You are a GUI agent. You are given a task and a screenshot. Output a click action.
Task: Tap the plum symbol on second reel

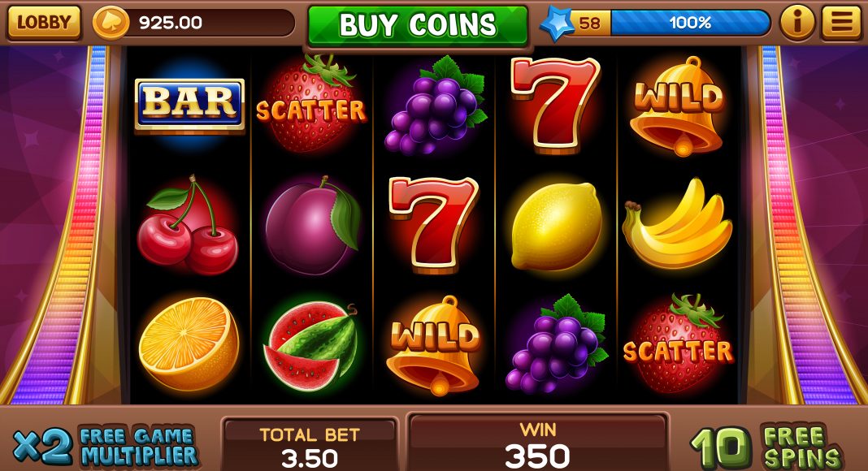(312, 226)
